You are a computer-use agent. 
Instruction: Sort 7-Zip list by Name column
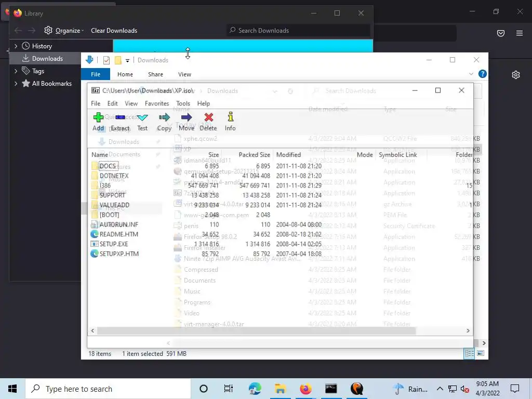point(100,155)
